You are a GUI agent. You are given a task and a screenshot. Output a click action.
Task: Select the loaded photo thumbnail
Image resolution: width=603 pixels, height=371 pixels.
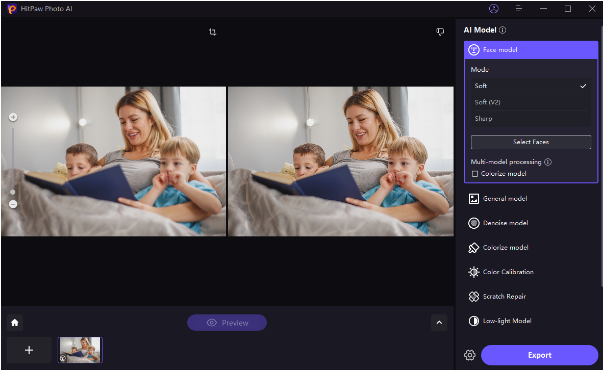point(80,350)
